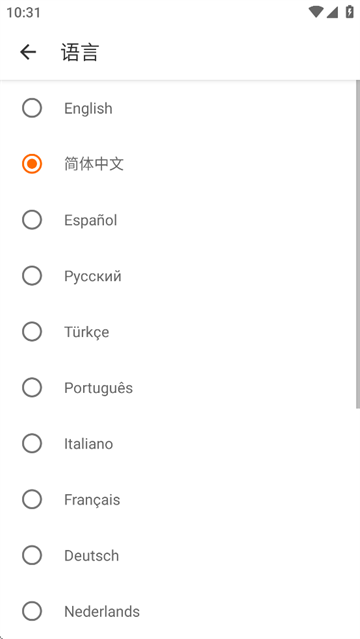Select the Italiano radio button

point(32,443)
